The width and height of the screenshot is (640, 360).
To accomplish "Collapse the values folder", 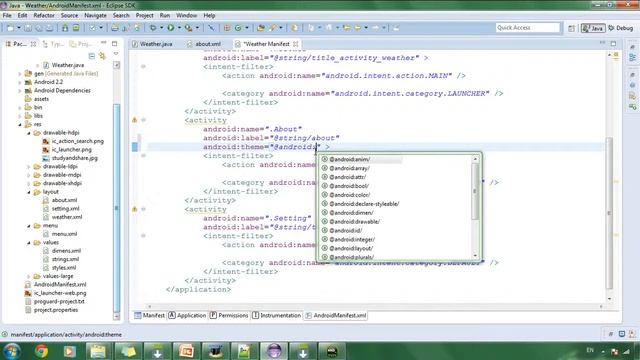I will pyautogui.click(x=29, y=243).
